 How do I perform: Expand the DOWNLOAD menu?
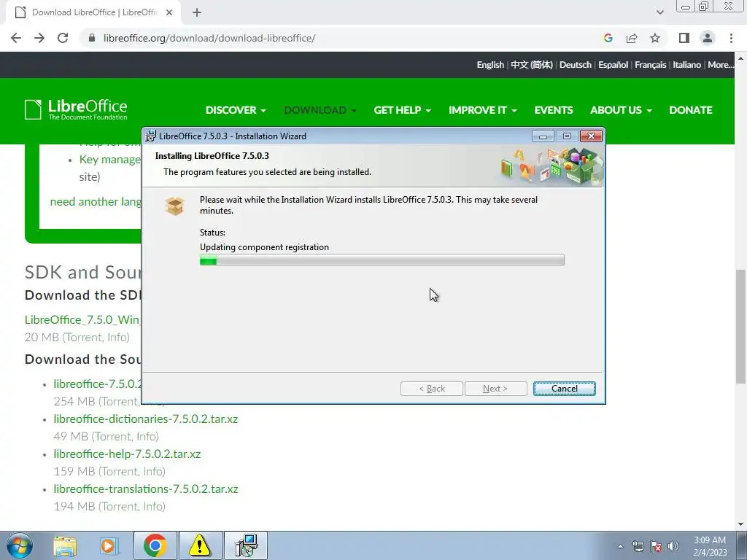tap(320, 110)
